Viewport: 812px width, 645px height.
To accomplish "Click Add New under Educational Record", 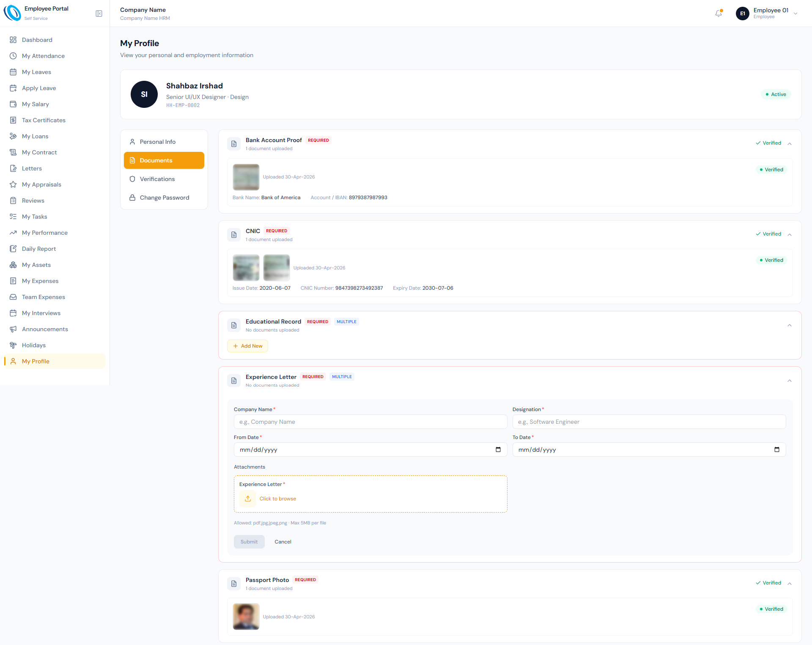I will [247, 346].
